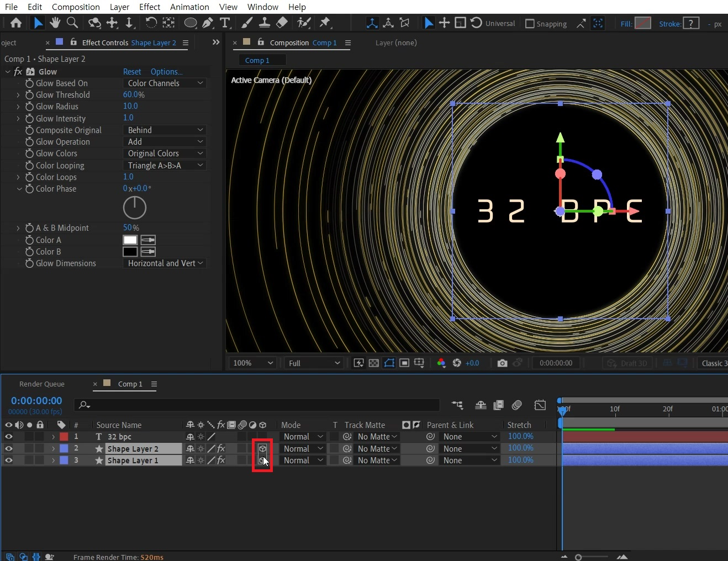This screenshot has width=728, height=561.
Task: Enable the Snapping checkbox
Action: 530,24
